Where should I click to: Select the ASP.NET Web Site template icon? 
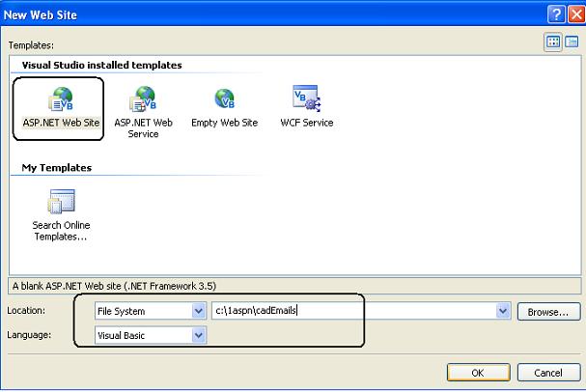(61, 99)
